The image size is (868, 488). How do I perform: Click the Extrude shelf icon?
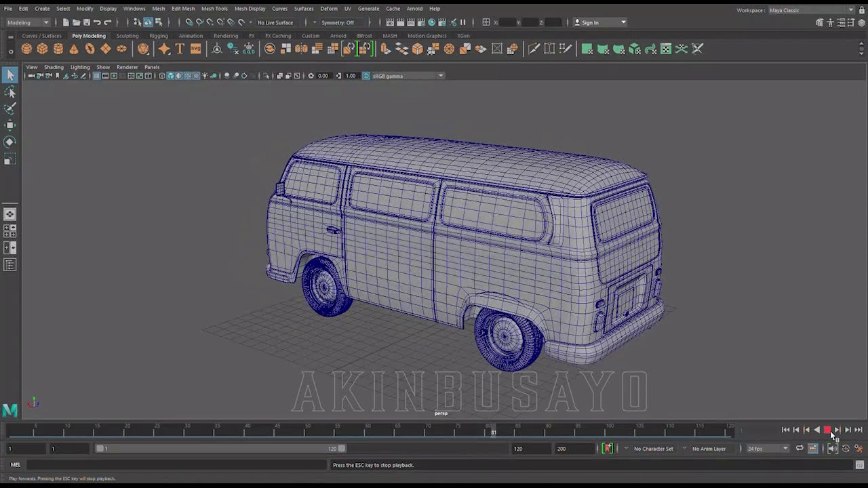pyautogui.click(x=386, y=49)
